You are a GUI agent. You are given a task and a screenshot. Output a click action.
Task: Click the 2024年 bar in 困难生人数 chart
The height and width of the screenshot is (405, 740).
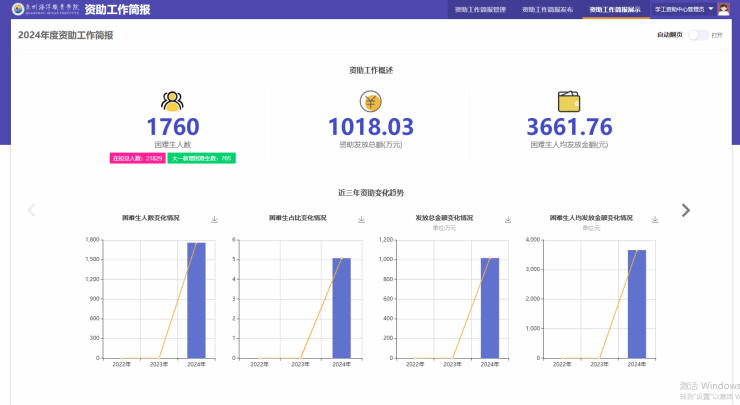coord(196,300)
